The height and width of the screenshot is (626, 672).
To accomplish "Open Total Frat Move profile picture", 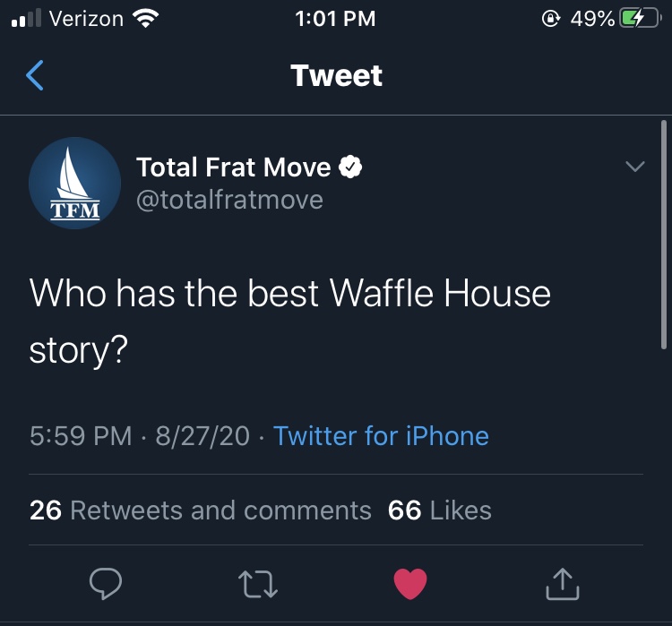I will coord(74,183).
